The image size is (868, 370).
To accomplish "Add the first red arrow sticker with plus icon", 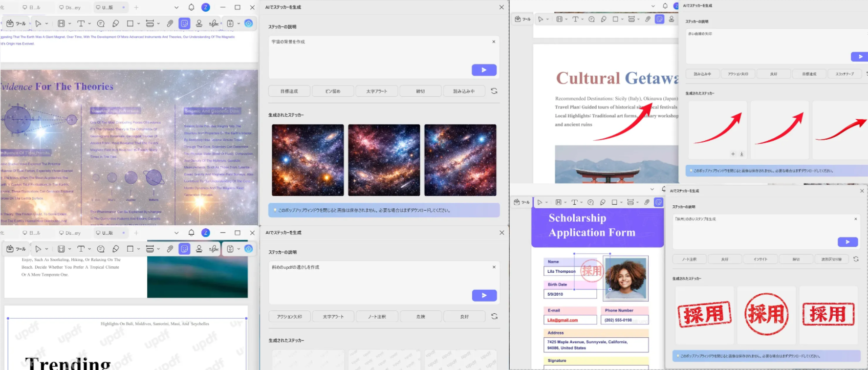I will click(733, 154).
